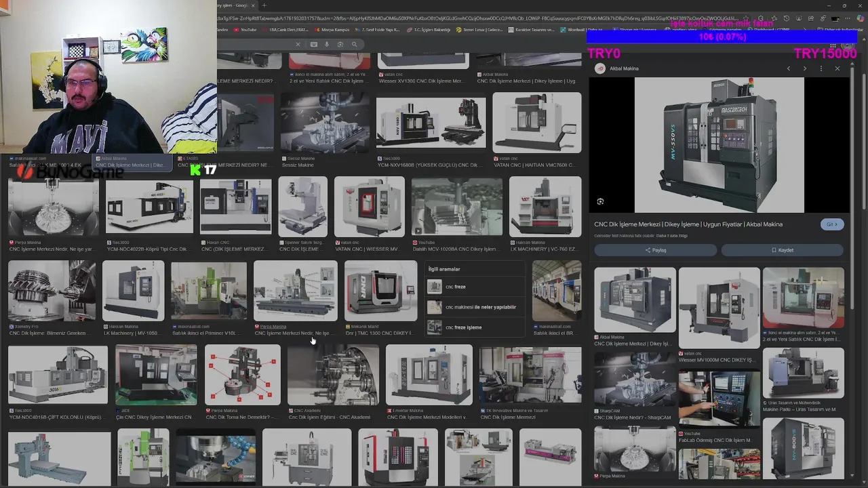Click the Paylaş share button

tap(656, 250)
